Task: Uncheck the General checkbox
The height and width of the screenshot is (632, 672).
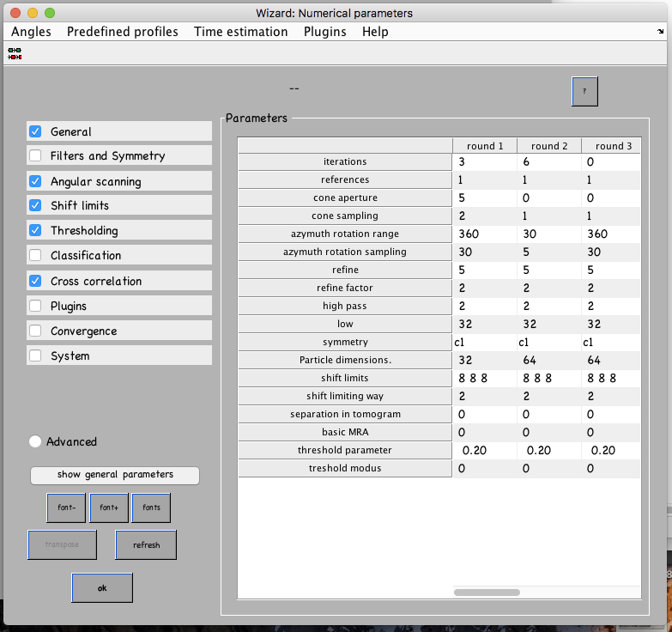Action: 35,131
